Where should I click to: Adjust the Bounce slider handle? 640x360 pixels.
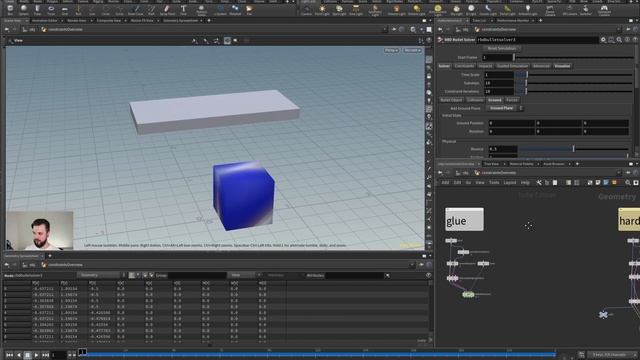click(x=573, y=149)
